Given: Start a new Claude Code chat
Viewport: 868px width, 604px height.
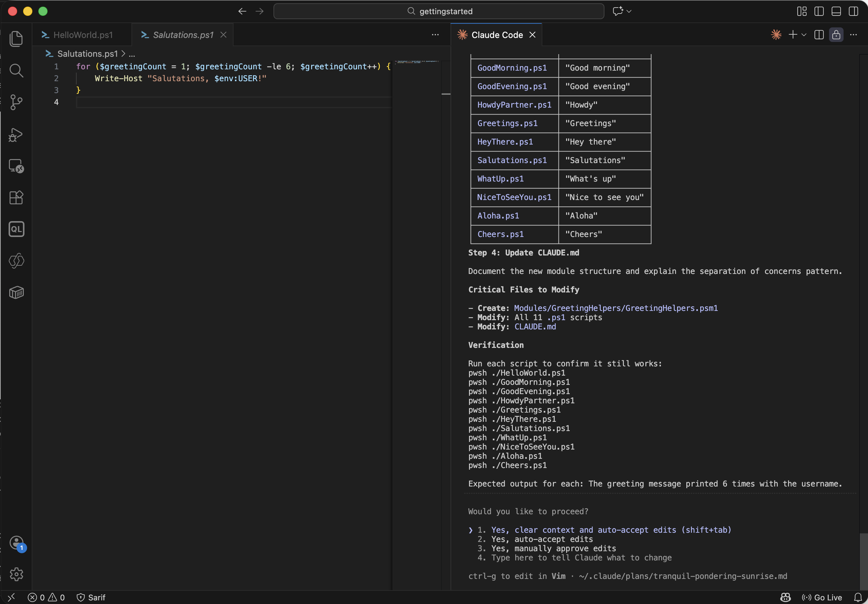Looking at the screenshot, I should pyautogui.click(x=793, y=34).
